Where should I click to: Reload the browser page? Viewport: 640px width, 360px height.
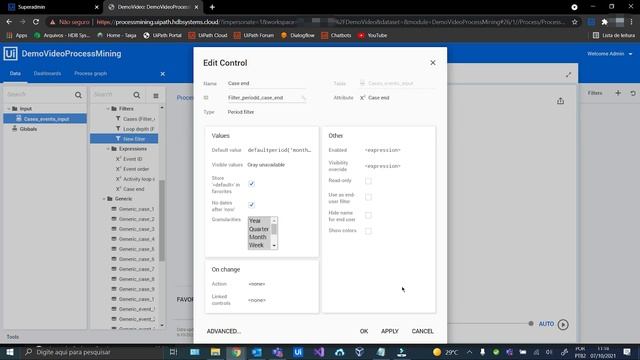click(x=36, y=22)
